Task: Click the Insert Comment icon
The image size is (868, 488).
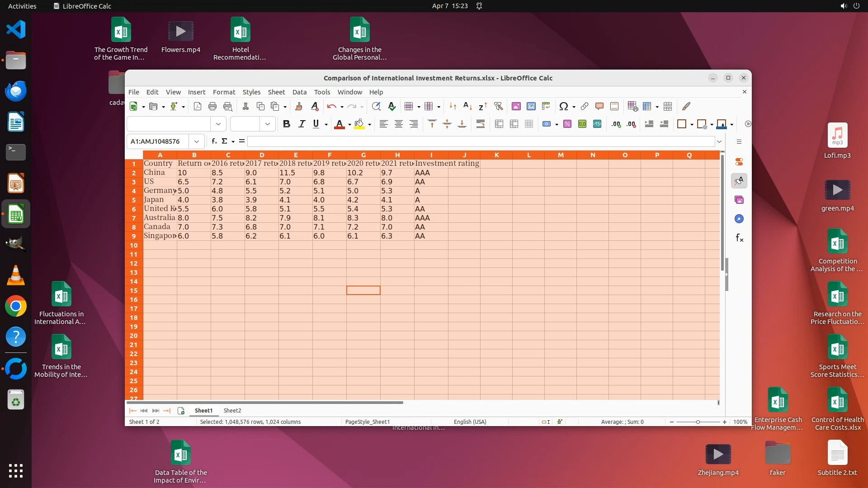Action: (x=599, y=107)
